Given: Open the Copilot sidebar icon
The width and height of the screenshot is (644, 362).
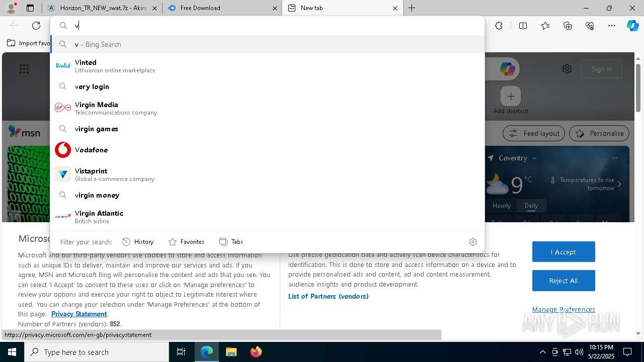Looking at the screenshot, I should tap(632, 26).
